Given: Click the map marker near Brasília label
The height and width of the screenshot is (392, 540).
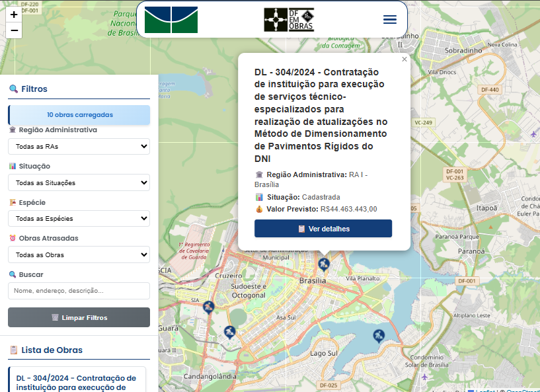Looking at the screenshot, I should (323, 265).
